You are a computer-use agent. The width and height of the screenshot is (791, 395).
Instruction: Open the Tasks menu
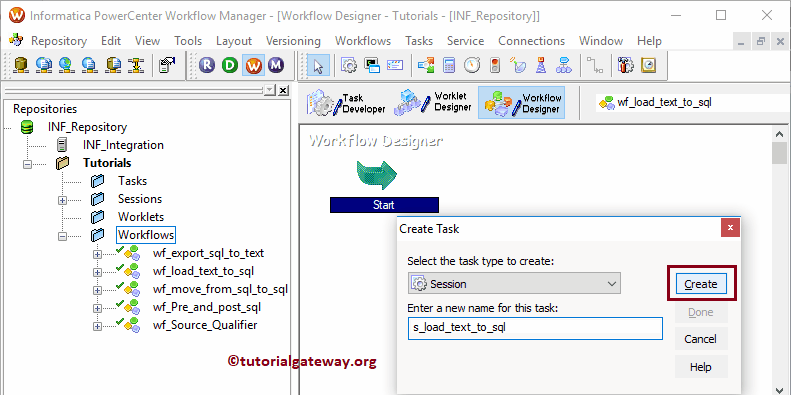(419, 41)
